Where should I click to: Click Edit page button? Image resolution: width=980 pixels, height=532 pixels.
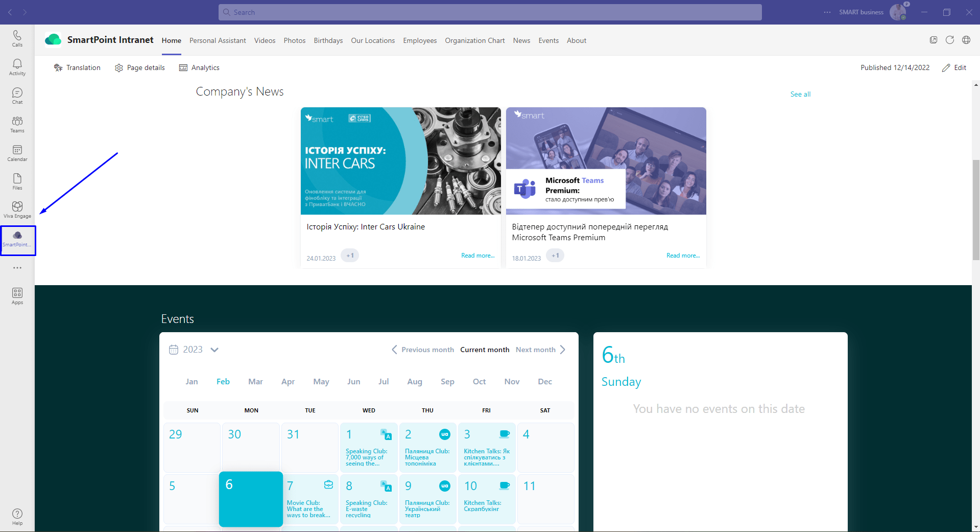click(954, 67)
